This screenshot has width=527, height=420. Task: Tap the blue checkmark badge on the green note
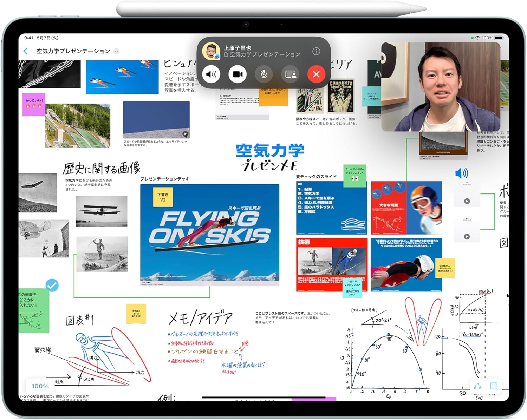[x=52, y=285]
